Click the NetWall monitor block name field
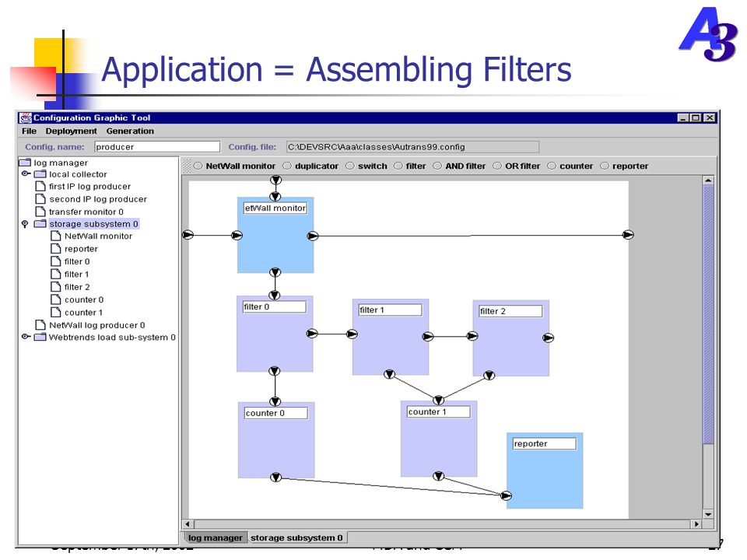 (275, 208)
